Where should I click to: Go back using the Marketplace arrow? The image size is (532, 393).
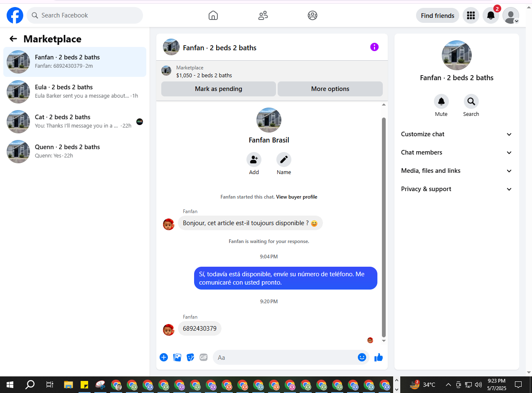[13, 39]
